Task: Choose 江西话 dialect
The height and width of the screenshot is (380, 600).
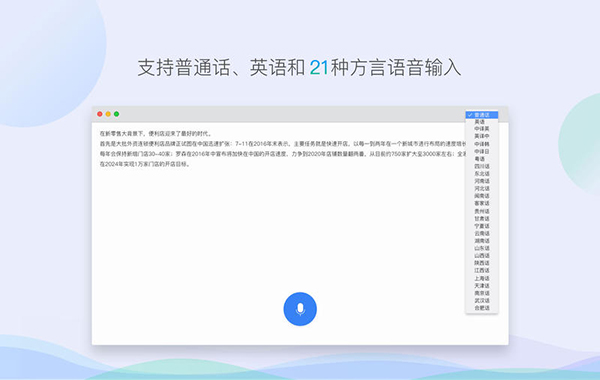Action: pos(482,271)
